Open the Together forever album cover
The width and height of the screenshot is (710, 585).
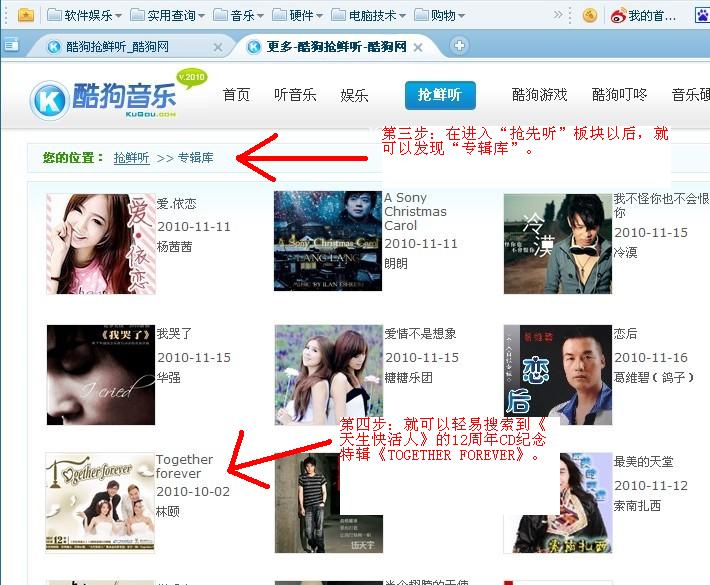100,503
